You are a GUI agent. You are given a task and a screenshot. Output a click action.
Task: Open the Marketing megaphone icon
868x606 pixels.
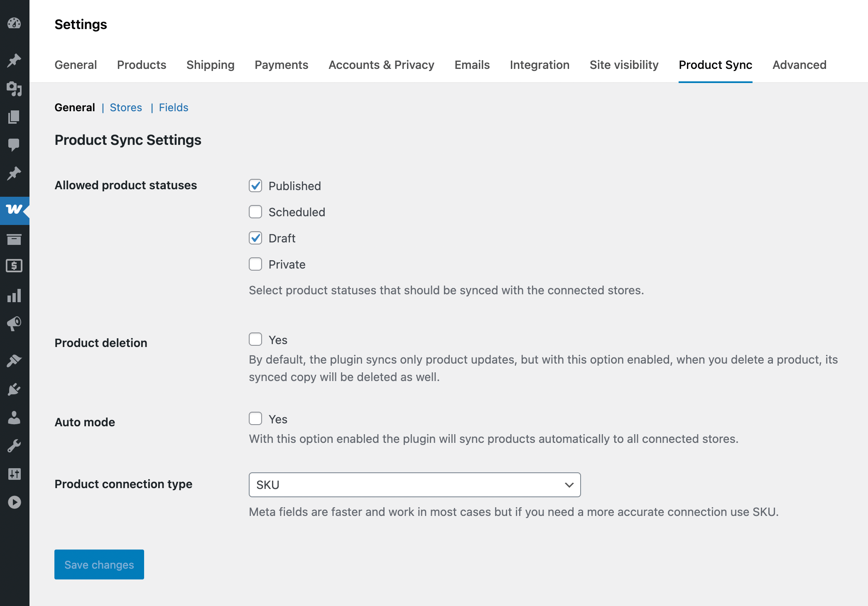point(14,324)
